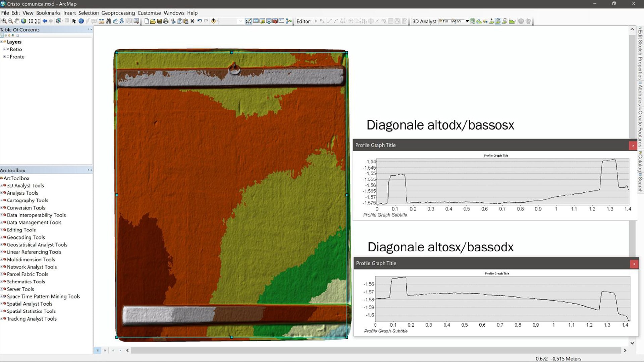This screenshot has width=644, height=362.
Task: Expand the Fronte layer entry
Action: pyautogui.click(x=4, y=57)
